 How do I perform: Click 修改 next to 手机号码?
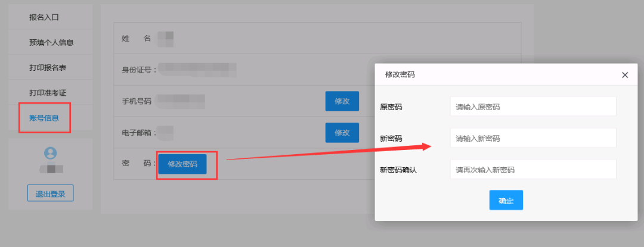click(x=342, y=101)
